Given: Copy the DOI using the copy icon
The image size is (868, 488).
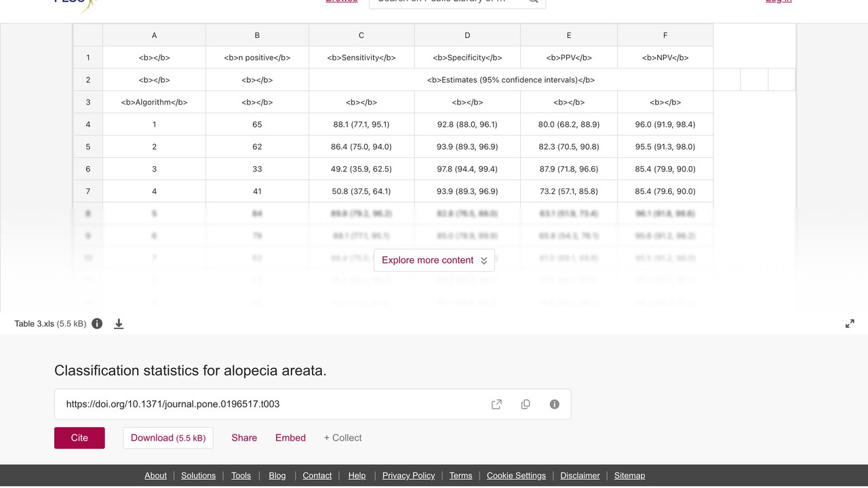Looking at the screenshot, I should point(526,404).
